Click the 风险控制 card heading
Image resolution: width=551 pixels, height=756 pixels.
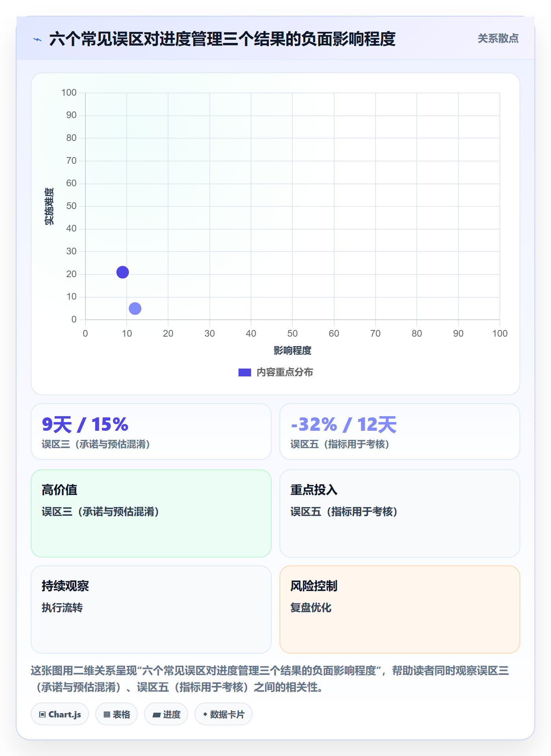click(x=314, y=586)
